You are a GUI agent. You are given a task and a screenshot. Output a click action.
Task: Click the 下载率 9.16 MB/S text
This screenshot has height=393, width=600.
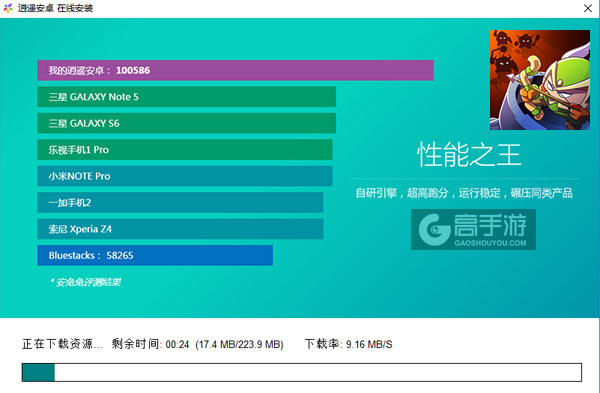point(349,344)
